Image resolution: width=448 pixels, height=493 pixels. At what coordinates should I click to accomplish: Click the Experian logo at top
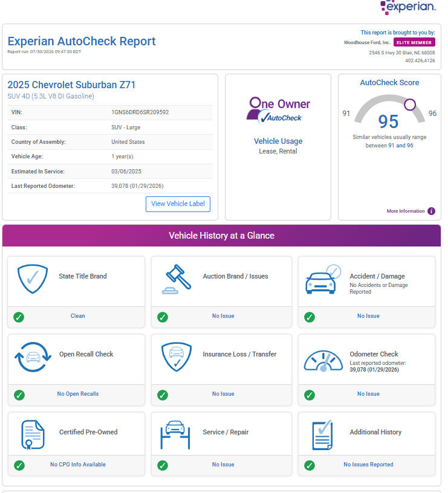pyautogui.click(x=408, y=7)
